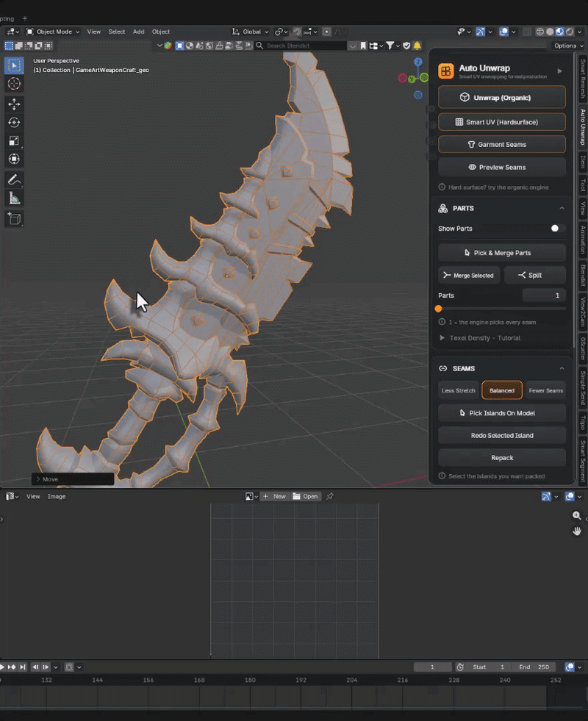This screenshot has width=588, height=721.
Task: Toggle proportional editing
Action: (x=326, y=32)
